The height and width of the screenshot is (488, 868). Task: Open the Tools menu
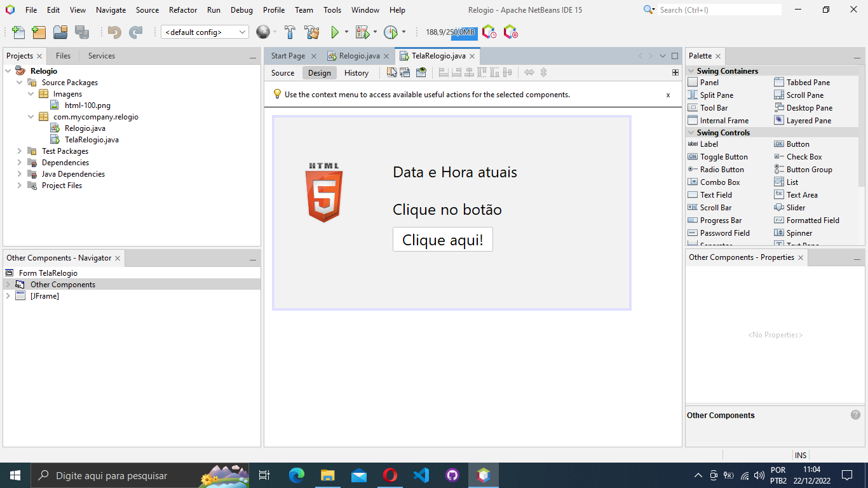332,10
